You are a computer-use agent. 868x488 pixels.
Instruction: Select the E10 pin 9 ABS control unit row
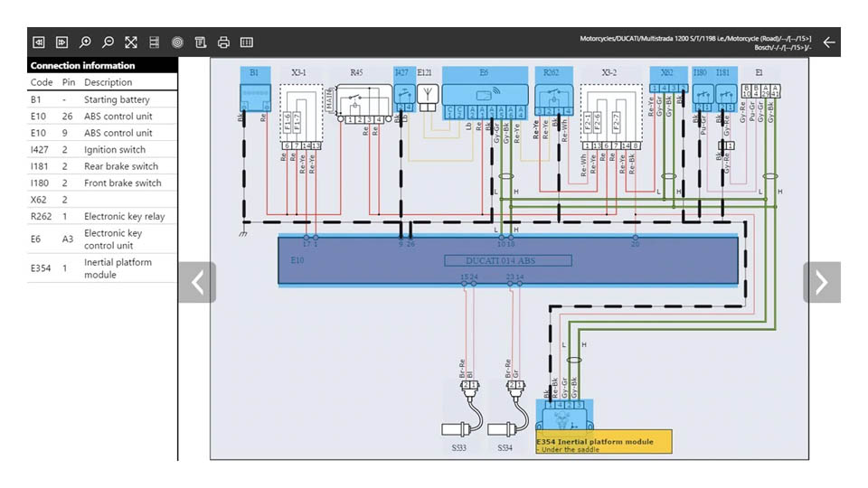pyautogui.click(x=102, y=133)
